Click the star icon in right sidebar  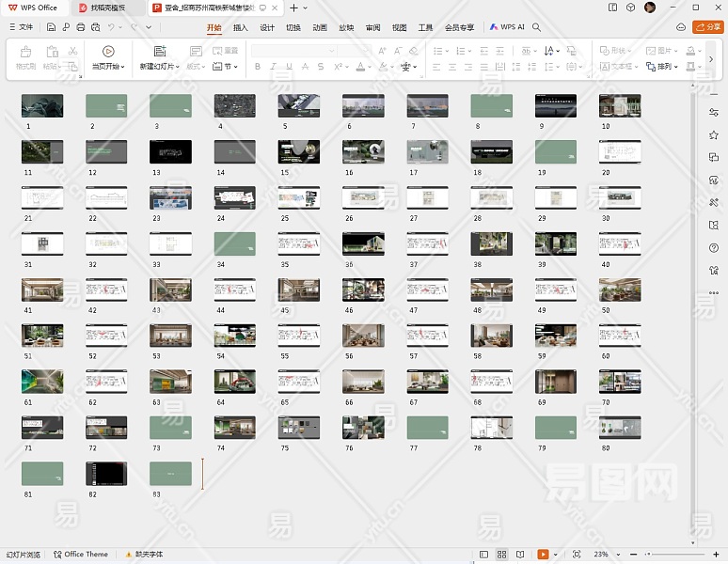[714, 135]
